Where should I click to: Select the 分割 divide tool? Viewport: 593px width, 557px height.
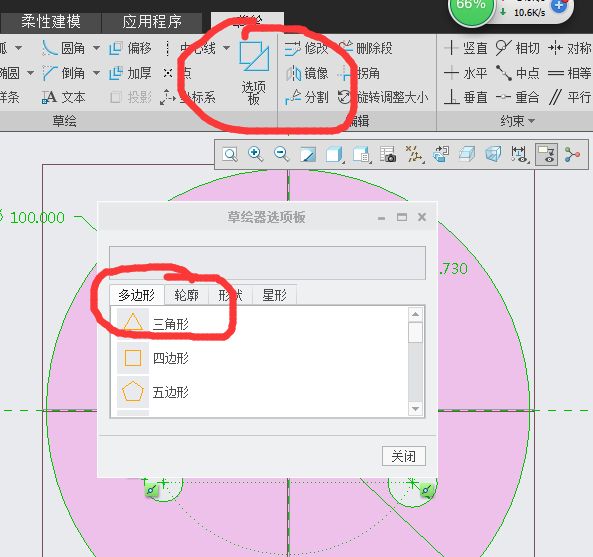tap(307, 97)
